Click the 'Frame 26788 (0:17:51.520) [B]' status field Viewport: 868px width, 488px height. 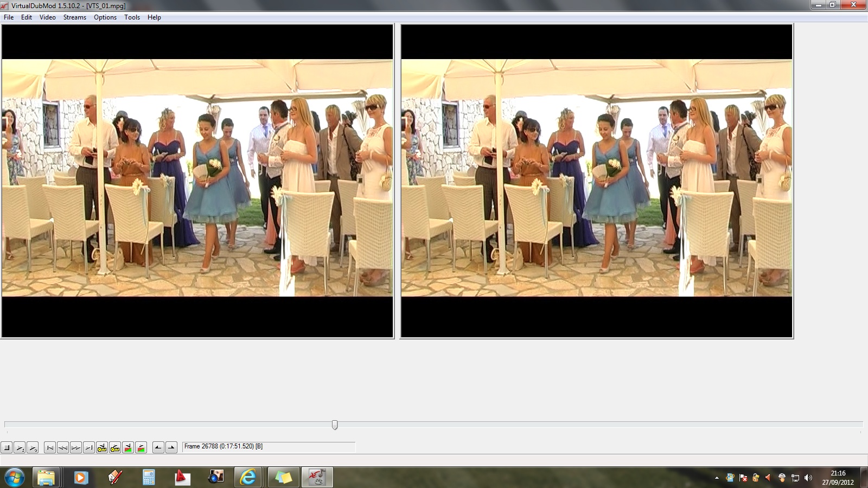pyautogui.click(x=269, y=447)
